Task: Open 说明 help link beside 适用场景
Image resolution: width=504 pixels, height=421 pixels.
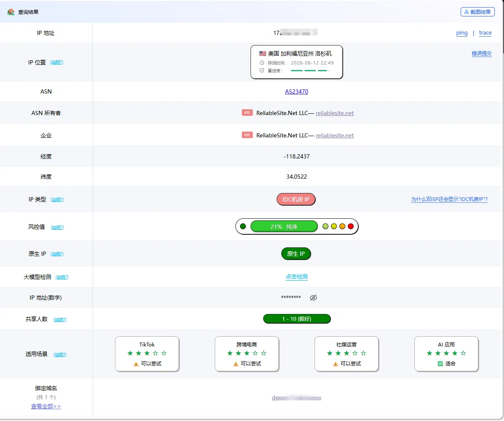Action: point(60,355)
